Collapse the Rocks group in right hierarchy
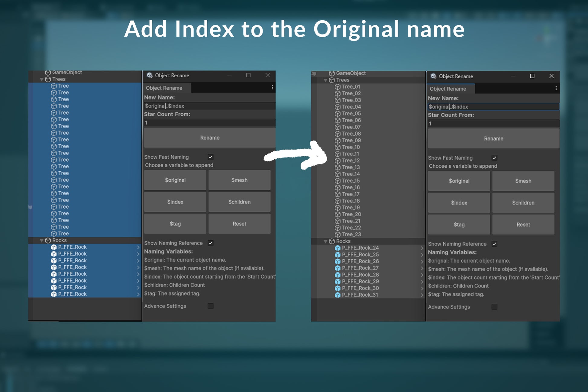Viewport: 588px width, 392px height. pyautogui.click(x=325, y=241)
